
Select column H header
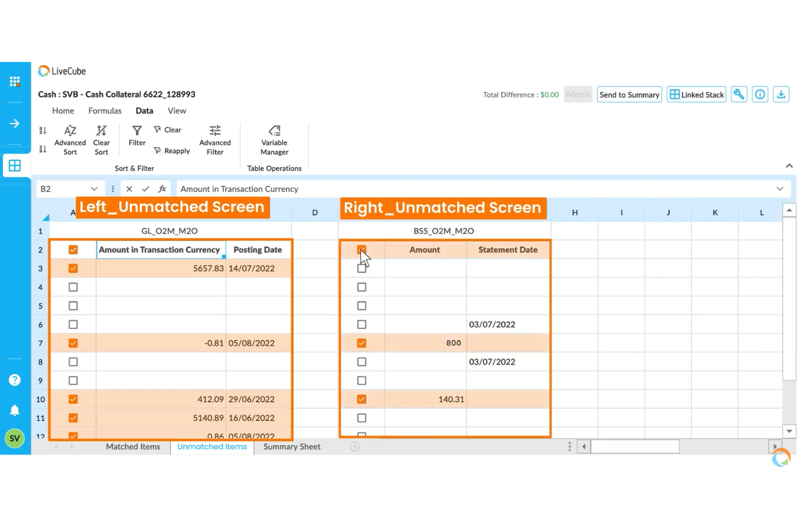[575, 212]
